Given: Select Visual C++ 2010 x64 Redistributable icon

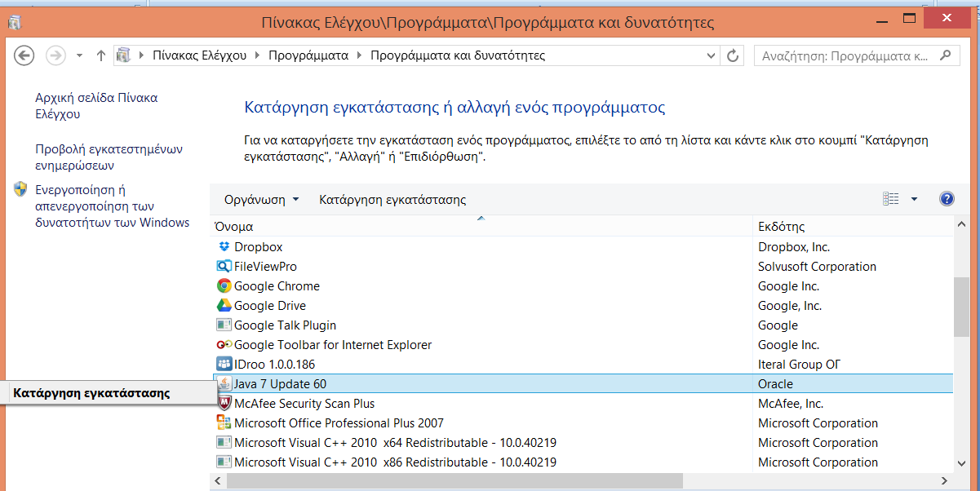Looking at the screenshot, I should (x=224, y=442).
